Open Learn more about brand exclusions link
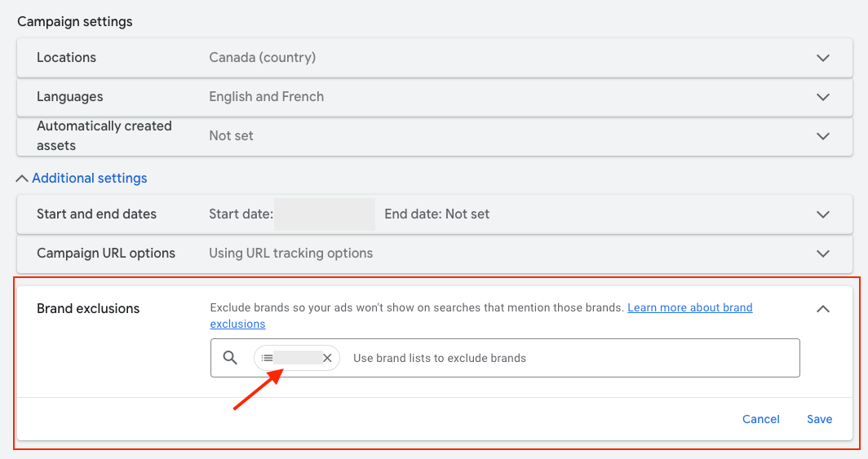This screenshot has height=459, width=868. pyautogui.click(x=481, y=316)
